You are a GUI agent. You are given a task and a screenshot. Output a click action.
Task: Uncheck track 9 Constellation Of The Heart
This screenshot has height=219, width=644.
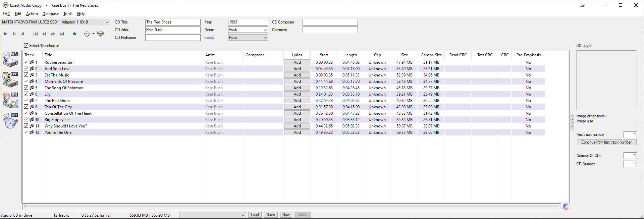pos(26,113)
